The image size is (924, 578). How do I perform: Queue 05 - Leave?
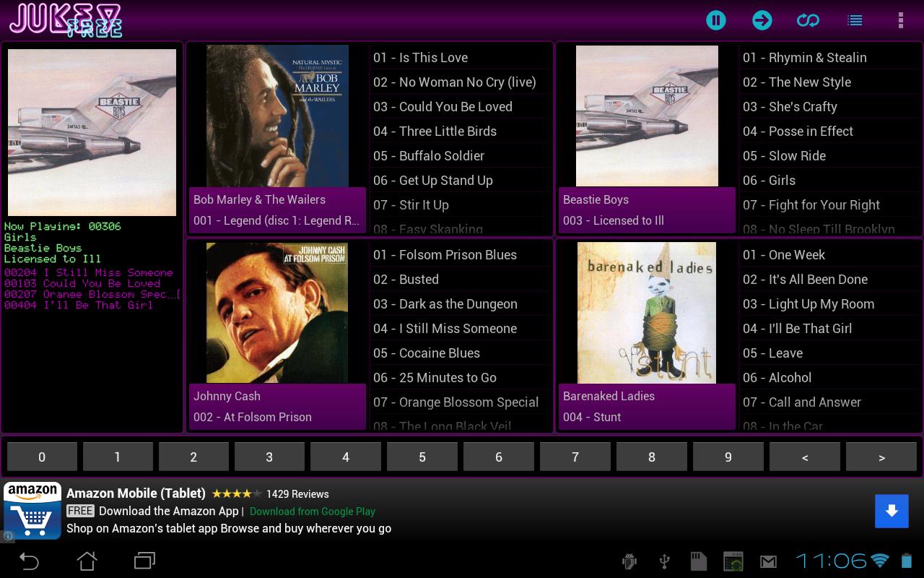coord(830,353)
